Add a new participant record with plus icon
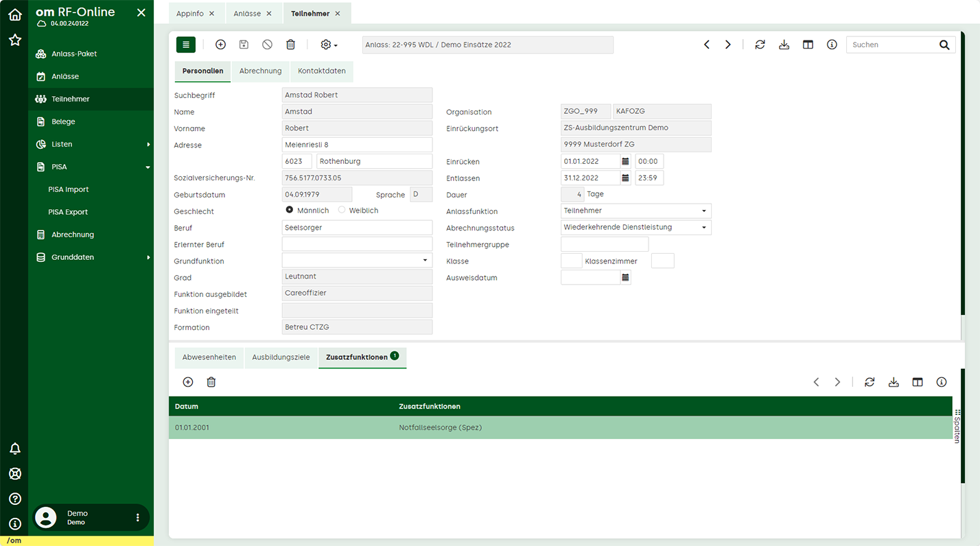This screenshot has width=980, height=546. (220, 45)
